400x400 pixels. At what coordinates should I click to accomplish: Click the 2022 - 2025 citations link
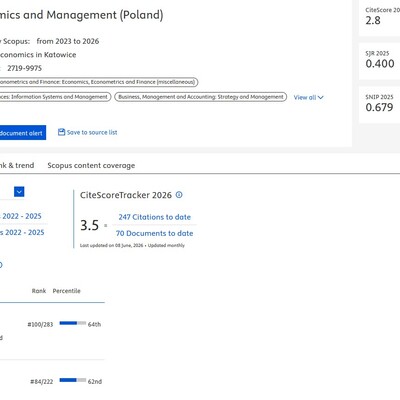21,216
